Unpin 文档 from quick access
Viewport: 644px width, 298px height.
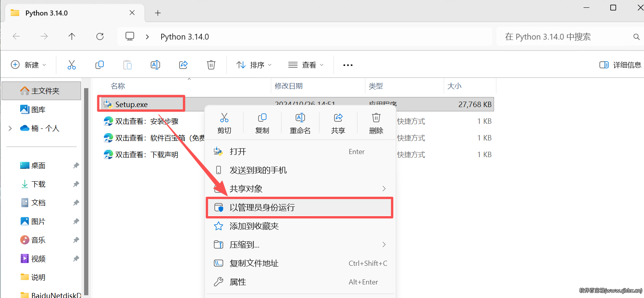click(76, 203)
